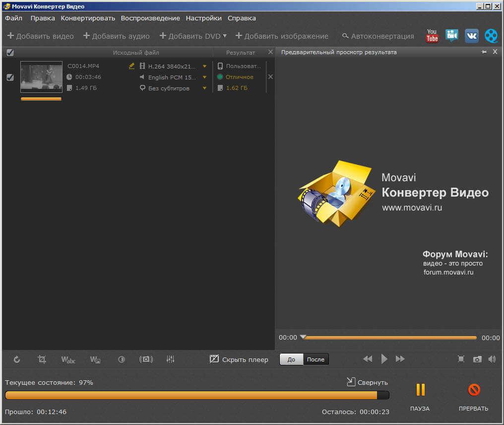
Task: Close the preview result panel
Action: [x=495, y=52]
